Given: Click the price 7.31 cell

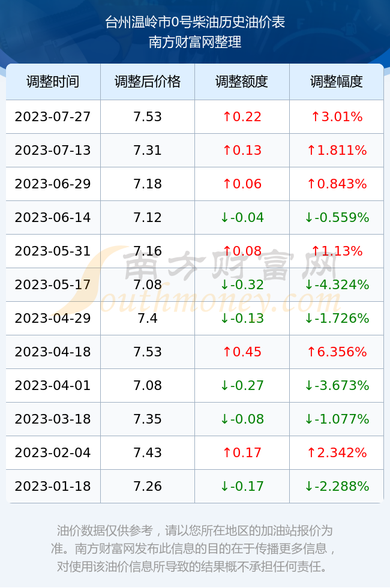Looking at the screenshot, I should [148, 151].
